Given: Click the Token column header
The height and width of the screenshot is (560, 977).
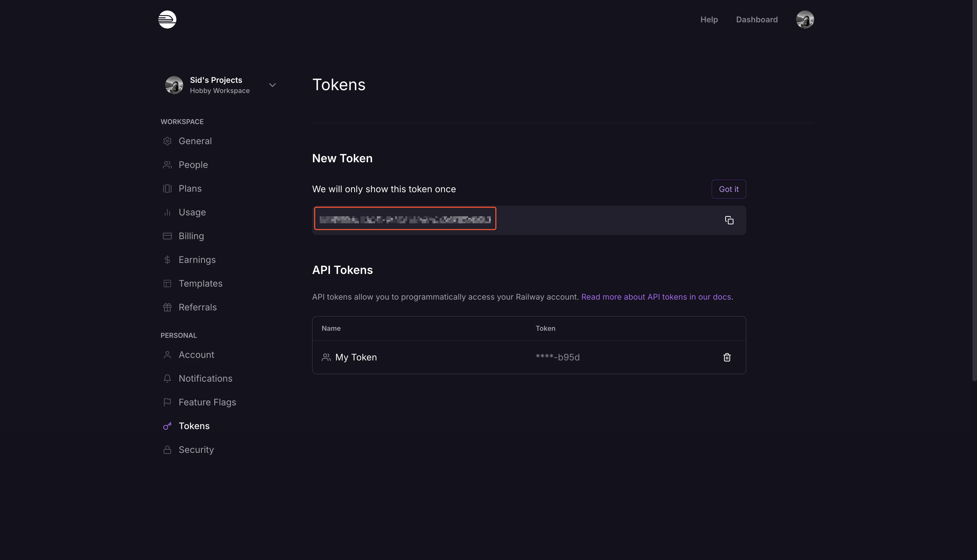Looking at the screenshot, I should [x=545, y=328].
